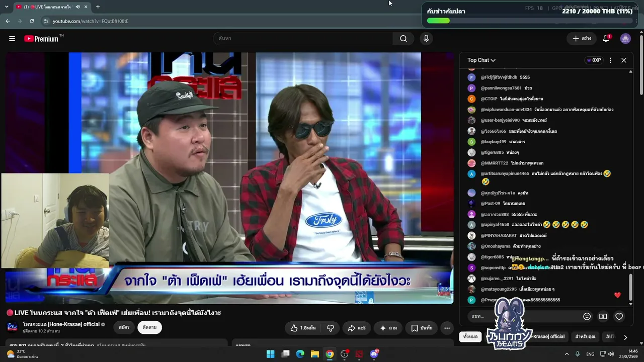Open Task View on the taskbar
The width and height of the screenshot is (644, 362).
click(x=285, y=354)
